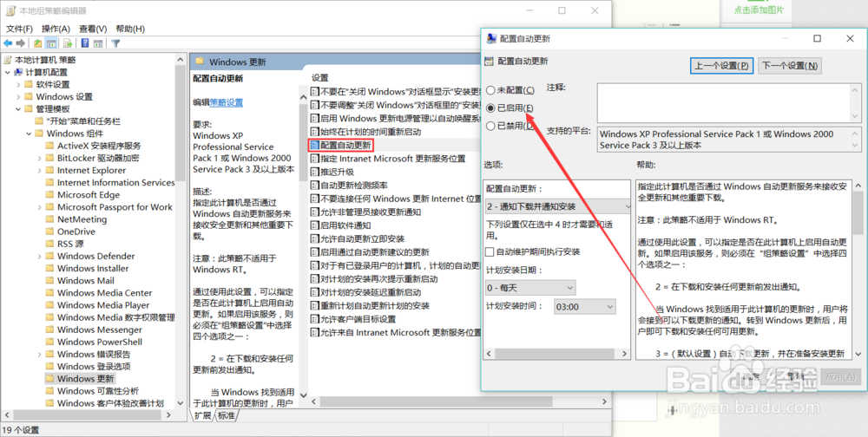This screenshot has width=868, height=437.
Task: Open the 查看(V) menu
Action: pyautogui.click(x=93, y=29)
